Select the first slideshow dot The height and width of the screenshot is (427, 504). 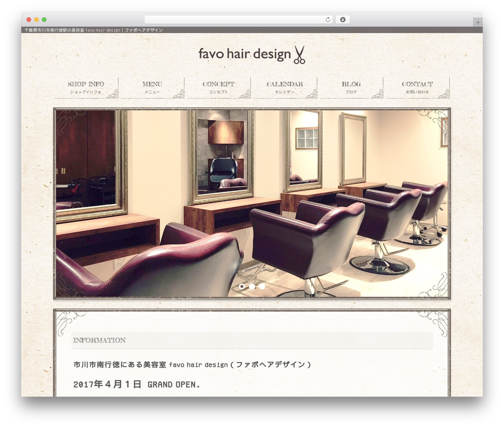tap(242, 286)
